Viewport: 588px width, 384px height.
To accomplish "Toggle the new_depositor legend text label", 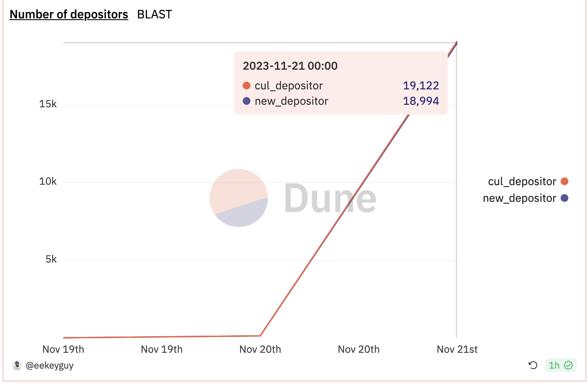I will pyautogui.click(x=519, y=198).
